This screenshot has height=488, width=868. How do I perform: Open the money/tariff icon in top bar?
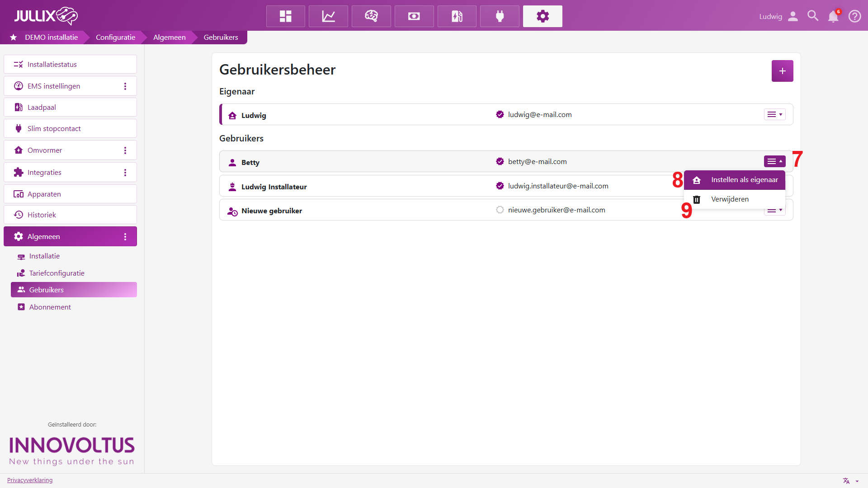[x=414, y=16]
